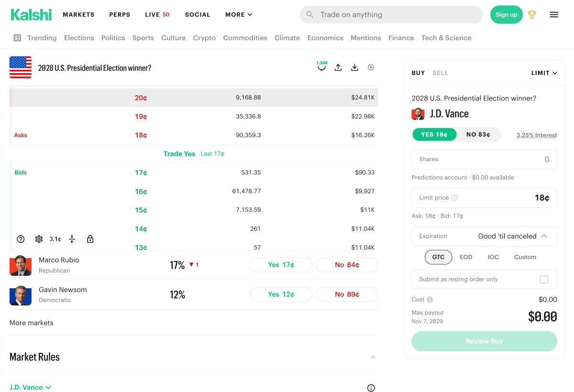Click the US flag market thumbnail
The width and height of the screenshot is (574, 392).
(21, 67)
